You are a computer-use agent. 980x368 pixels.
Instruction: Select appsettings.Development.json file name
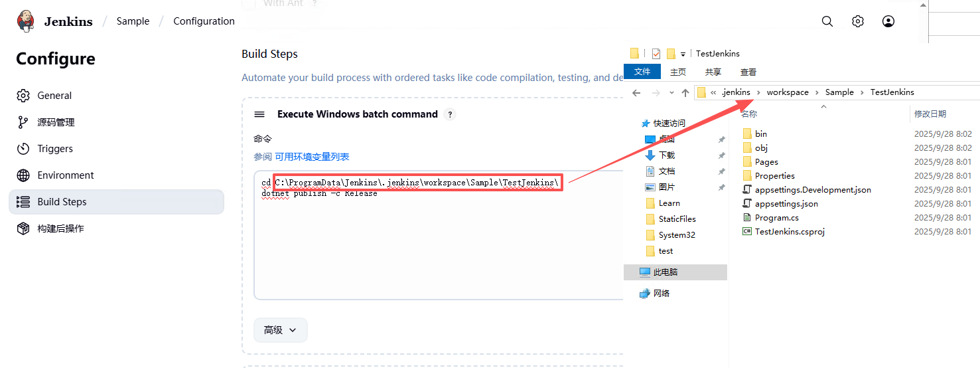click(x=813, y=189)
